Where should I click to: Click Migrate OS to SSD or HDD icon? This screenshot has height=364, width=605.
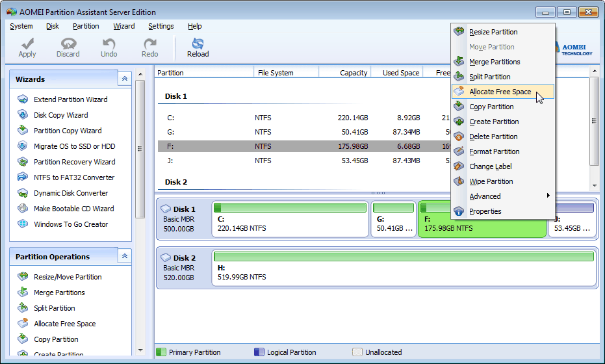pyautogui.click(x=23, y=146)
